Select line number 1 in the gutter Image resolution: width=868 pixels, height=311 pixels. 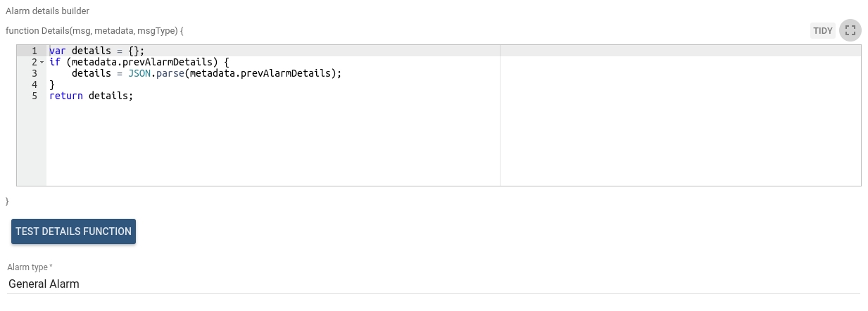pos(34,51)
